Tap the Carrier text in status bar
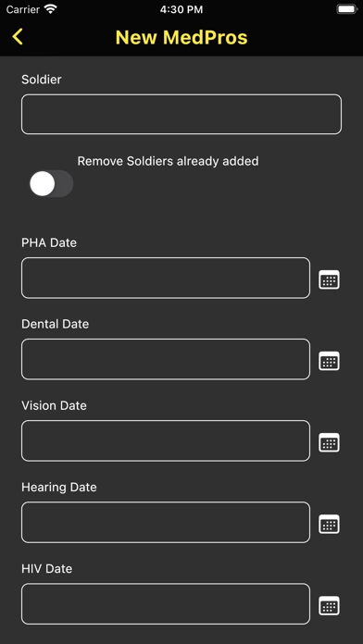The image size is (363, 644). point(23,9)
